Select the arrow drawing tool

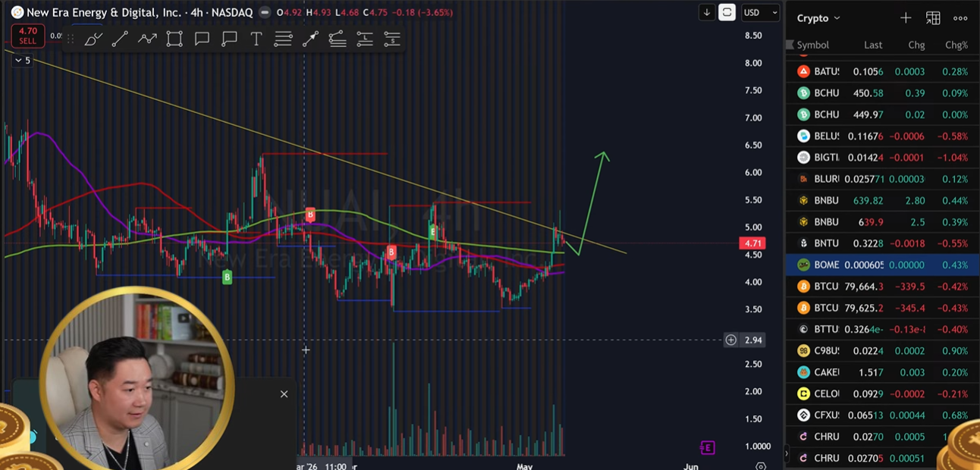(x=310, y=39)
